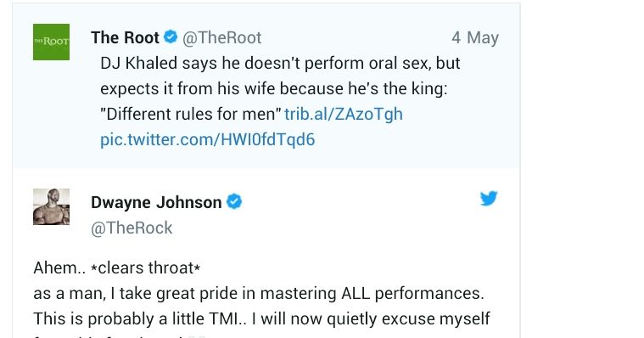Viewport: 644px width, 338px height.
Task: Click the 'mastering ALL performances' line
Action: pyautogui.click(x=259, y=293)
